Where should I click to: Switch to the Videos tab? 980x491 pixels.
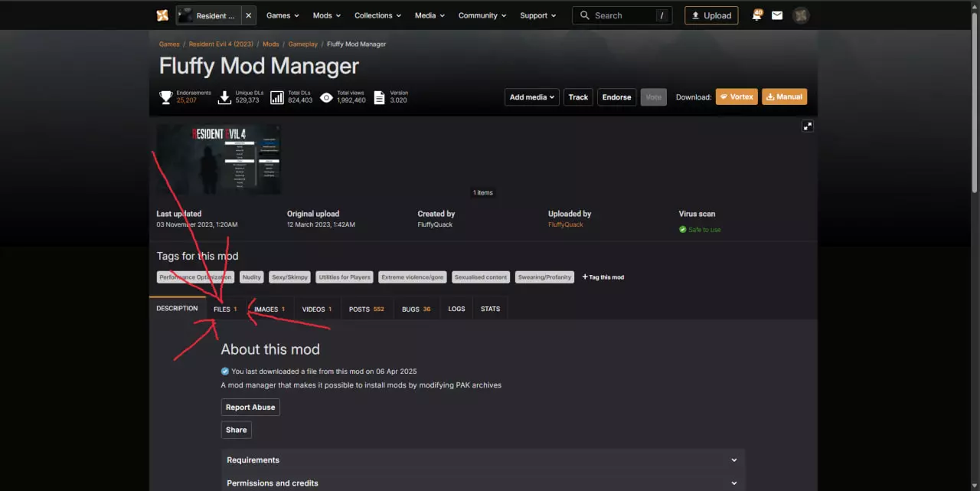tap(317, 309)
